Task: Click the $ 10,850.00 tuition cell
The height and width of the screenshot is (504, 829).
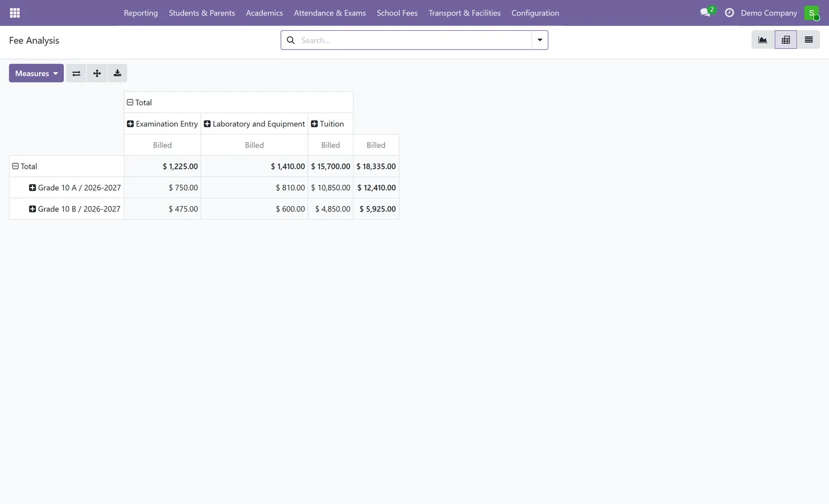Action: tap(330, 188)
